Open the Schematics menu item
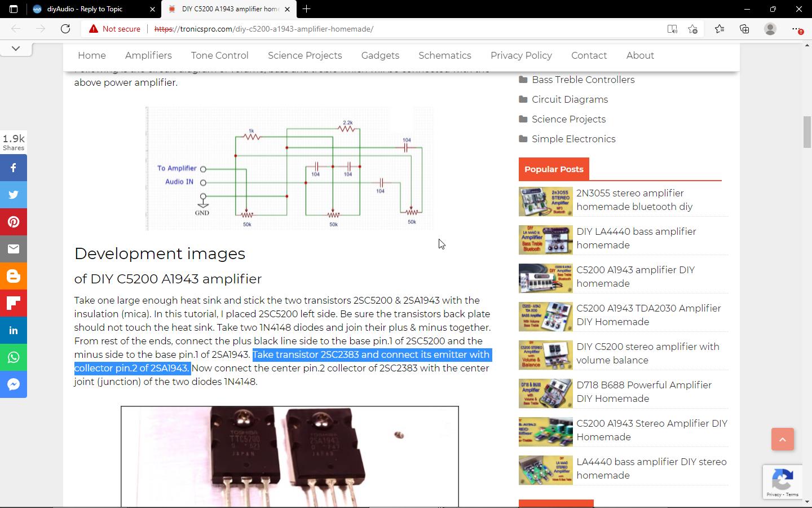This screenshot has width=812, height=508. tap(445, 55)
